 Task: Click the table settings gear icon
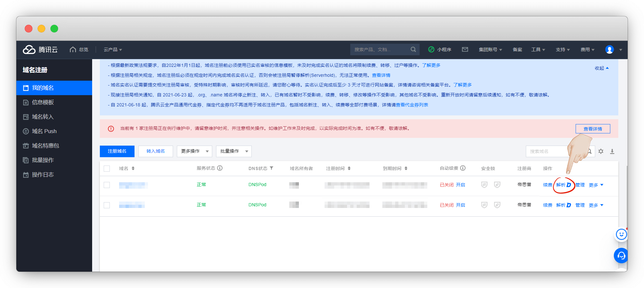[x=601, y=151]
